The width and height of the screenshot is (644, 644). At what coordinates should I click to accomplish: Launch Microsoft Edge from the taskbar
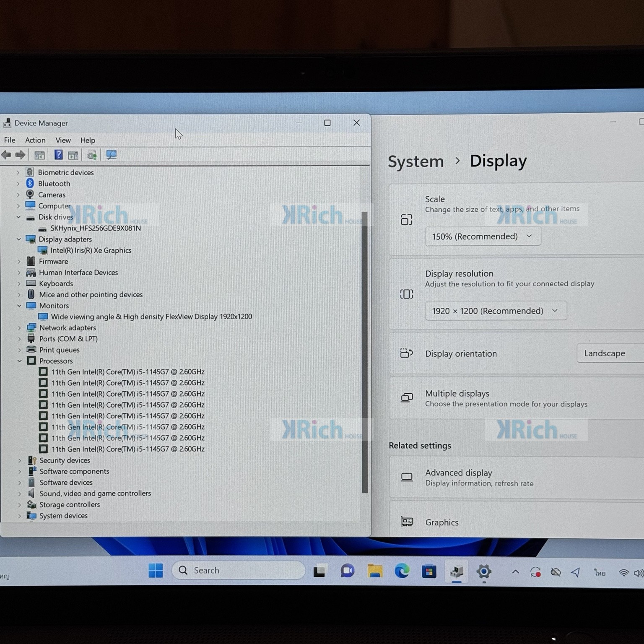[x=402, y=571]
